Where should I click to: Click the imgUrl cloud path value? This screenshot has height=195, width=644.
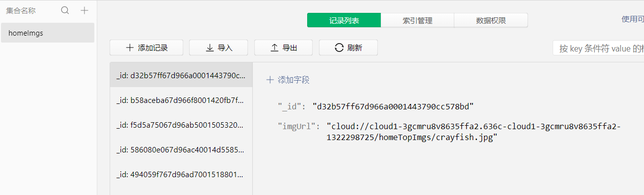473,132
